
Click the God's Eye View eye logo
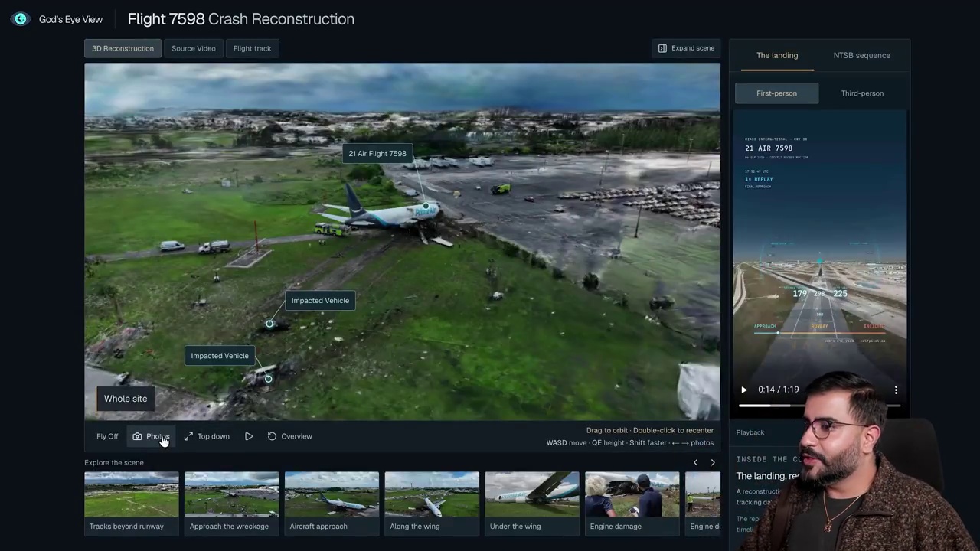(x=21, y=19)
